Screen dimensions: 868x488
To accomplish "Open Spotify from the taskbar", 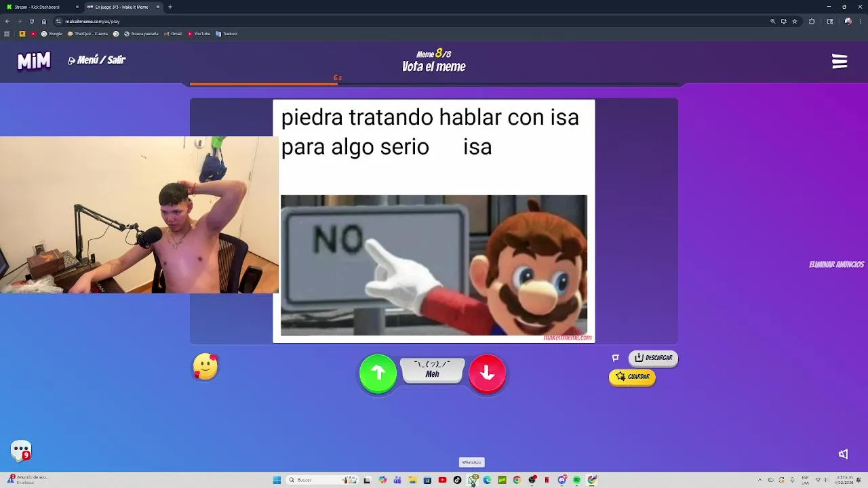I will click(x=576, y=480).
